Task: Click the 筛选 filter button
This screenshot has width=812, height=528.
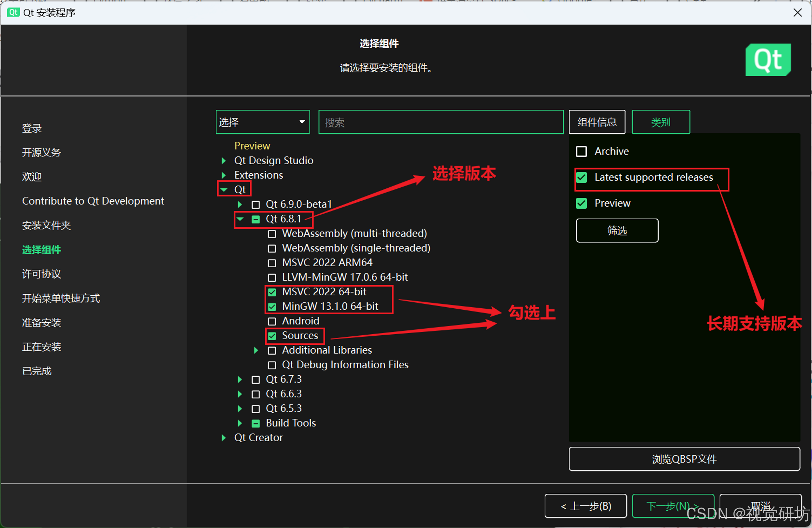Action: tap(617, 231)
